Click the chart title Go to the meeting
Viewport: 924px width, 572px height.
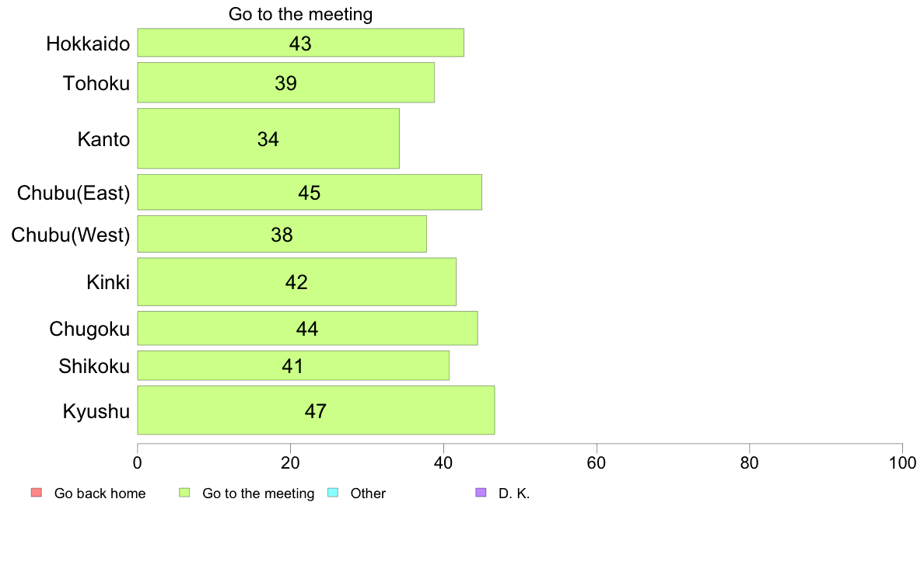(300, 14)
